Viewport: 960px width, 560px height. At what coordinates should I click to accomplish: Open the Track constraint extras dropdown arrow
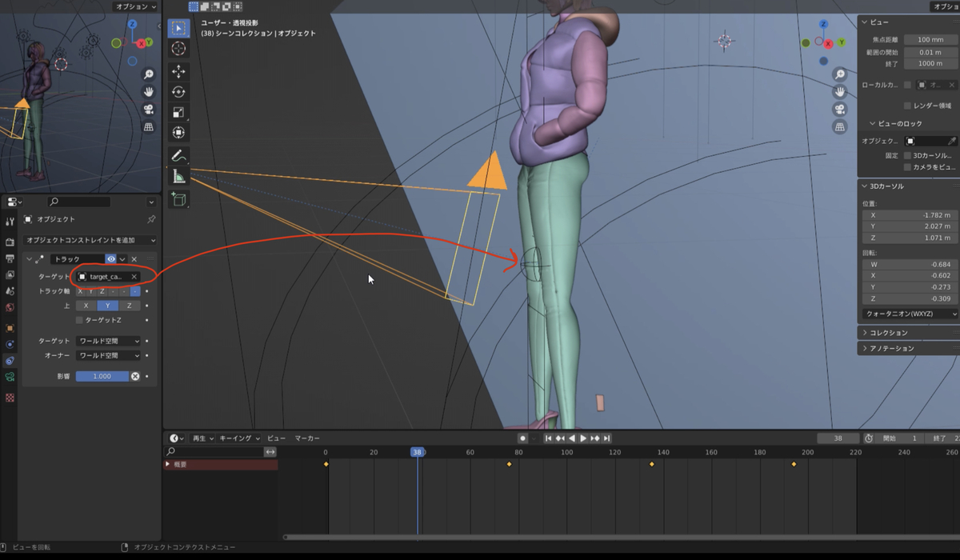(122, 259)
